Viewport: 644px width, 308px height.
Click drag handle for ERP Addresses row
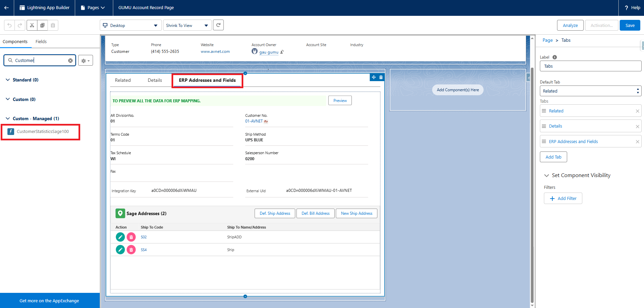(x=544, y=141)
